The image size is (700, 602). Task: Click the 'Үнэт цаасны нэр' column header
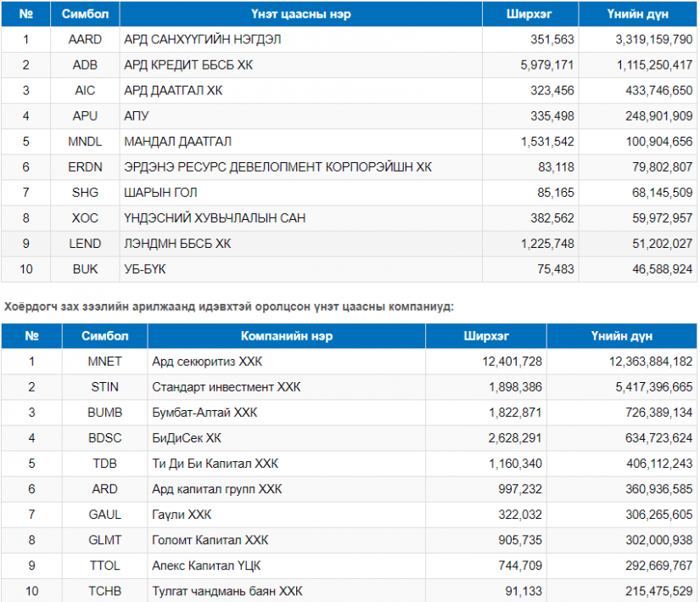[301, 14]
